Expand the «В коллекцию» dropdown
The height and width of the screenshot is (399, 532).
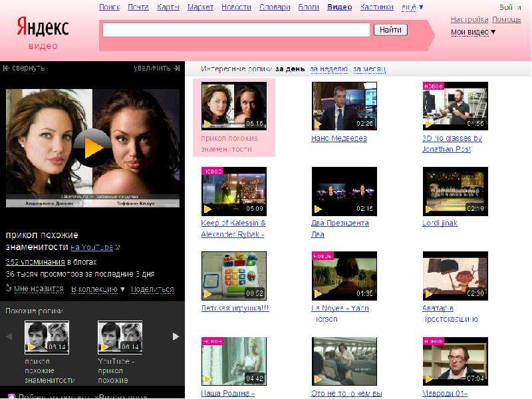(x=98, y=289)
